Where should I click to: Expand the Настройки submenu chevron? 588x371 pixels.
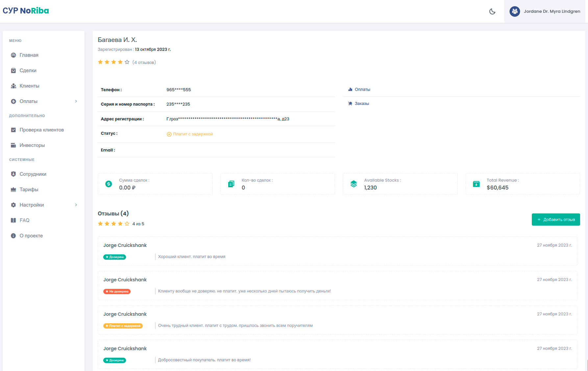(x=76, y=205)
